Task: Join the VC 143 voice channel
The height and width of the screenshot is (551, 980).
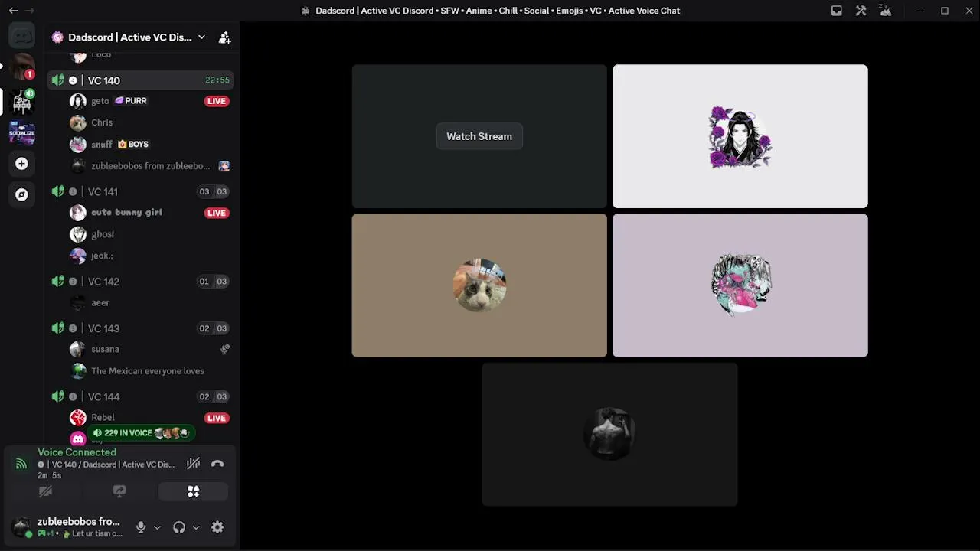Action: pyautogui.click(x=140, y=328)
